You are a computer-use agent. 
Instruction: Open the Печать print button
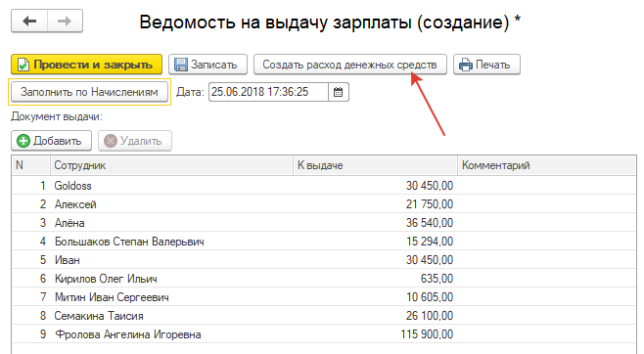(x=486, y=65)
